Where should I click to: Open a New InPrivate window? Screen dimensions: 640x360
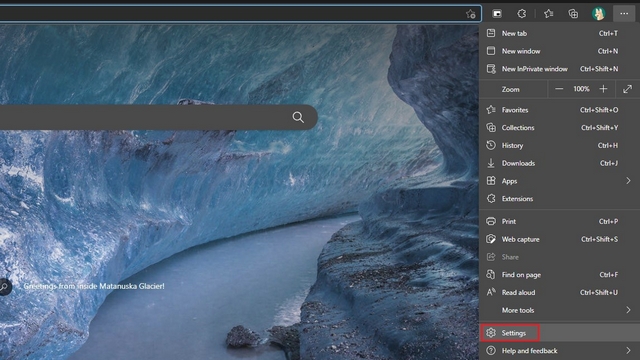[x=559, y=69]
